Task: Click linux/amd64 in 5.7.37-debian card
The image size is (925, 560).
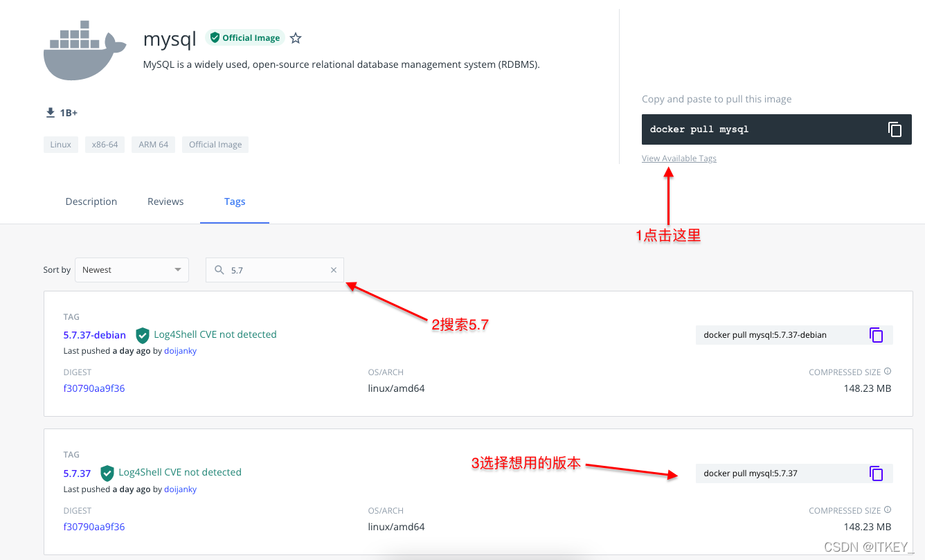Action: pos(396,388)
